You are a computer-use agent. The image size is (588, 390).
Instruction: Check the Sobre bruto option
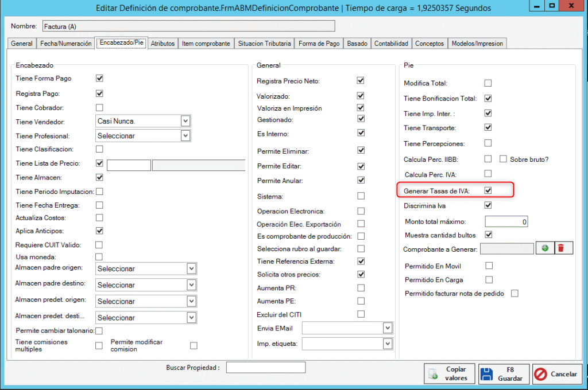click(503, 159)
